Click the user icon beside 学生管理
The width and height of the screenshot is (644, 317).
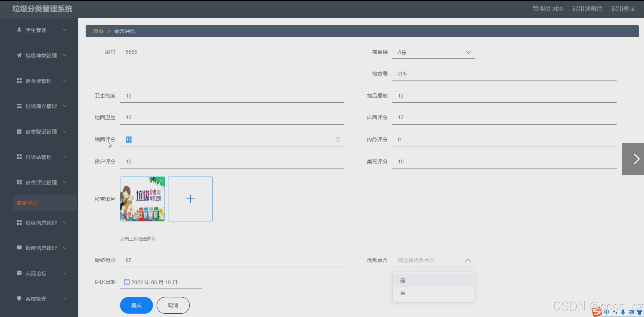pyautogui.click(x=19, y=30)
